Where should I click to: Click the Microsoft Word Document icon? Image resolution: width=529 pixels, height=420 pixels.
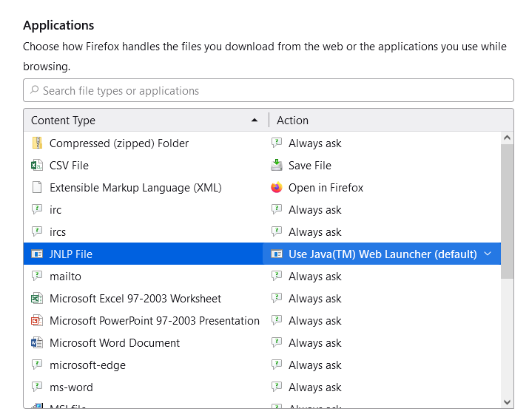(37, 343)
